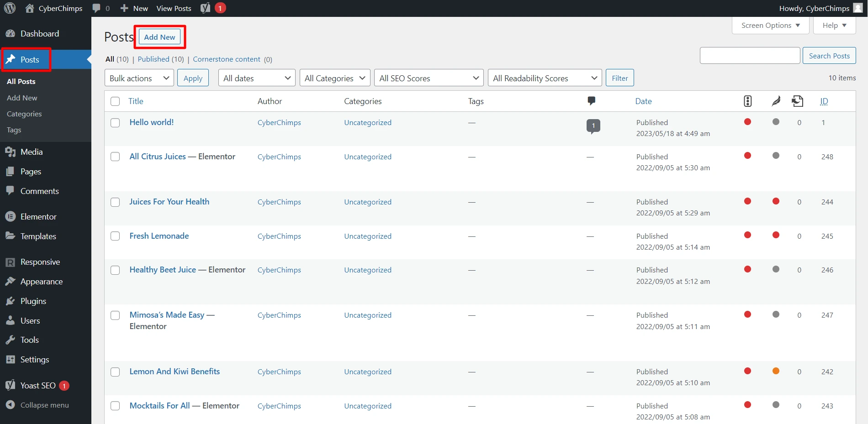
Task: Click the Appearance paintbrush icon
Action: click(x=11, y=282)
